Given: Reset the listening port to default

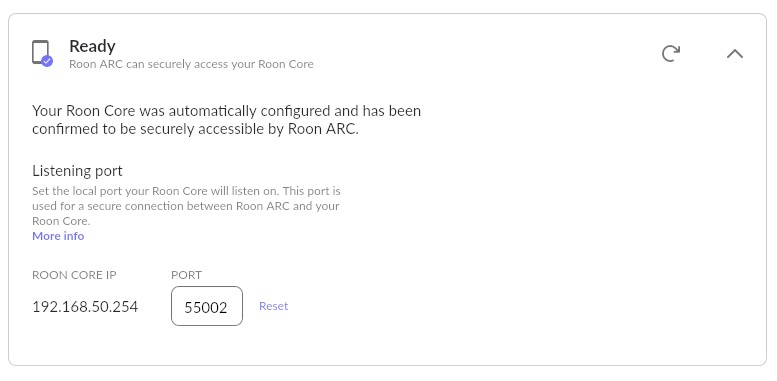Looking at the screenshot, I should point(274,306).
